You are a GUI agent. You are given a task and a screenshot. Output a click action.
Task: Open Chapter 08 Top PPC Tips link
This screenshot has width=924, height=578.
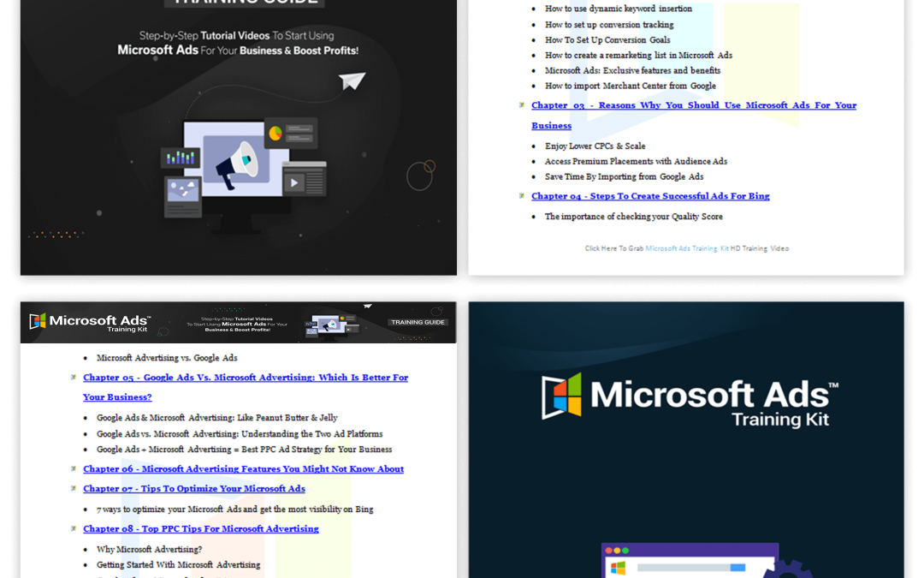(201, 528)
